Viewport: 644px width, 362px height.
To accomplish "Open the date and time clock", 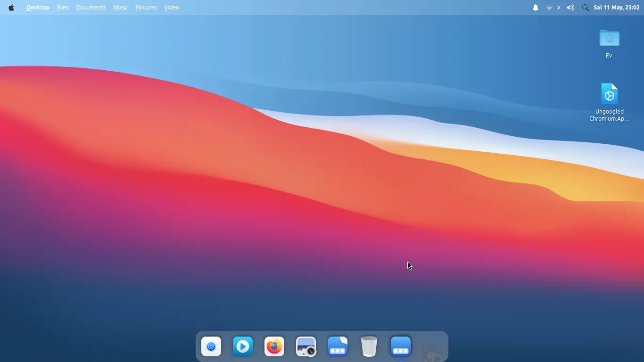I will pyautogui.click(x=617, y=8).
